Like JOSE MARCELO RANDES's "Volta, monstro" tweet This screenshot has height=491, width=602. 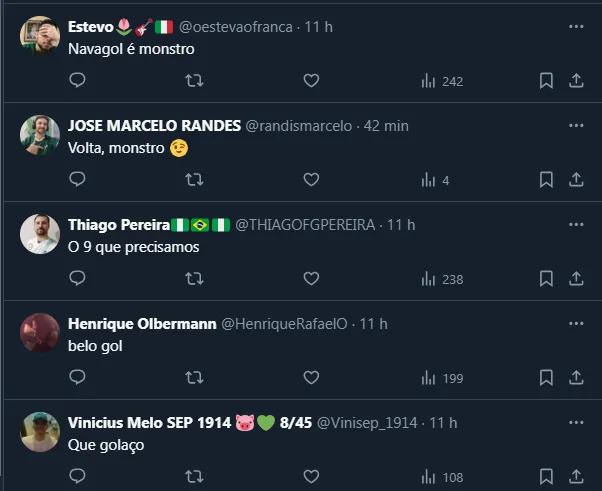point(311,180)
